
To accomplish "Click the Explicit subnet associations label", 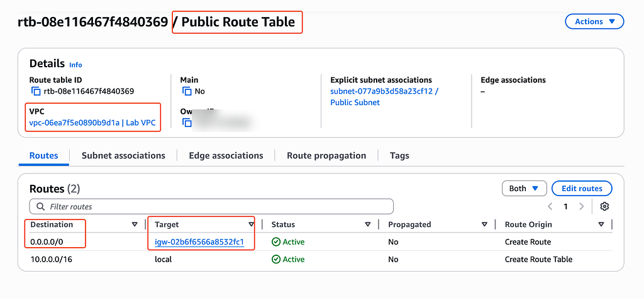I will click(x=381, y=80).
